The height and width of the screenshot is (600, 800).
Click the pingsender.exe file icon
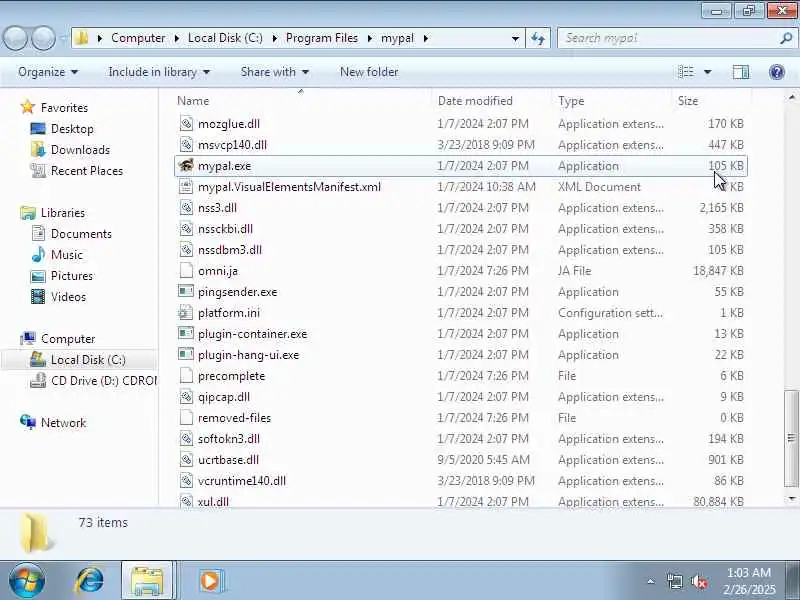186,292
